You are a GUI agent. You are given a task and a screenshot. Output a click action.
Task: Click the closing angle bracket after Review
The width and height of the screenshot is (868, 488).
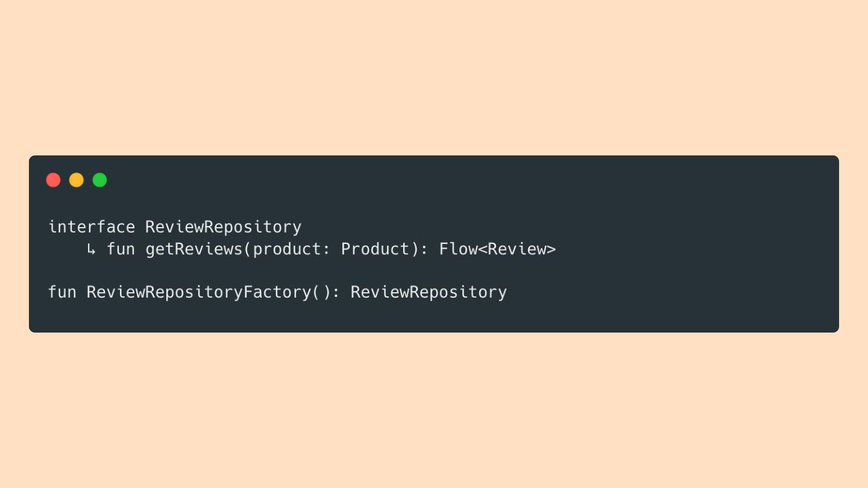(551, 249)
